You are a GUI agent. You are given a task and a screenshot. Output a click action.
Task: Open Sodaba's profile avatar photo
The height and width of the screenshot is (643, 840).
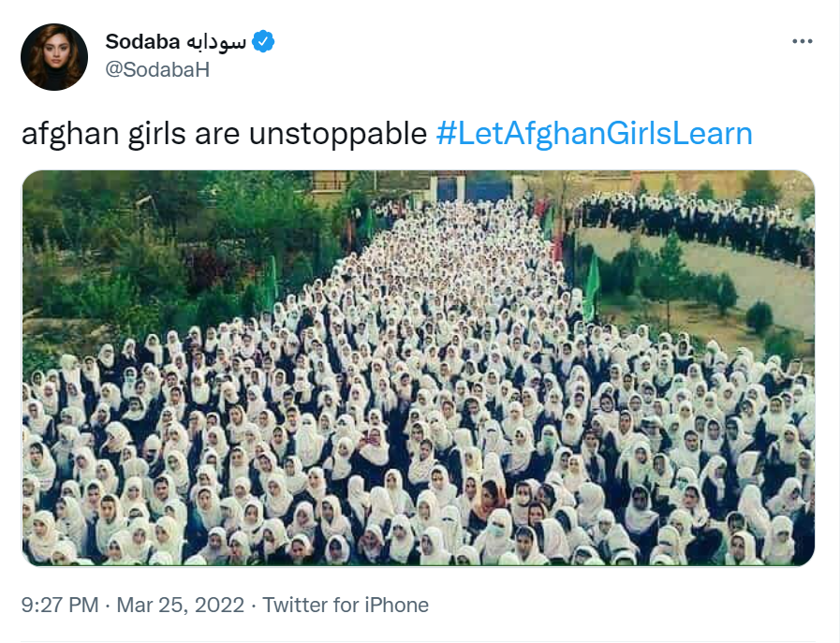(x=53, y=57)
